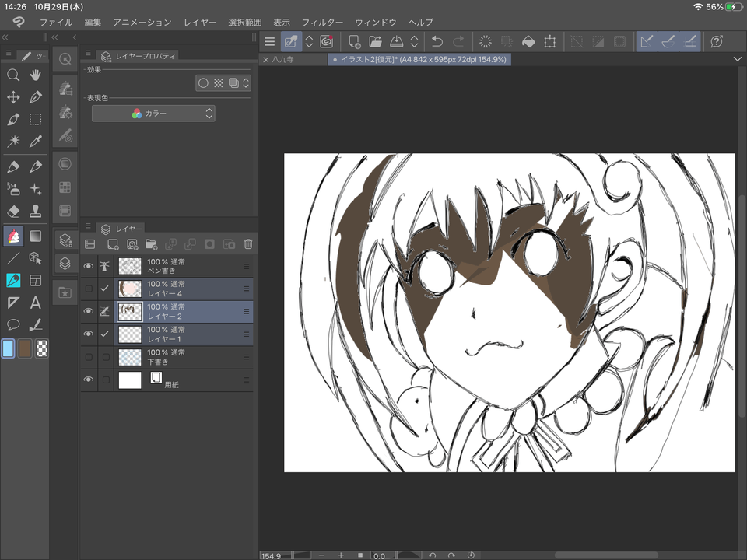Expand the canvas view options chevron at top right

click(737, 58)
